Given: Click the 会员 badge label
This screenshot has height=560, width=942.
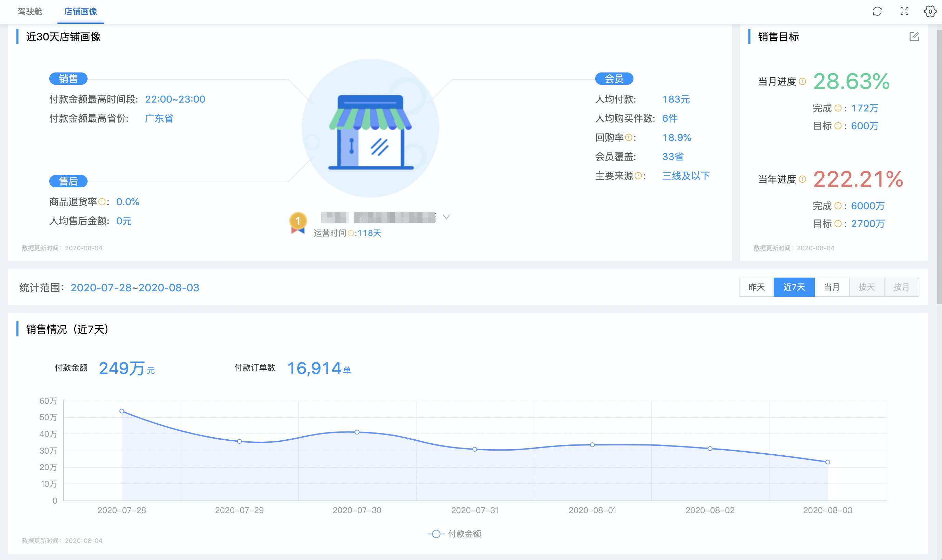Looking at the screenshot, I should coord(614,79).
